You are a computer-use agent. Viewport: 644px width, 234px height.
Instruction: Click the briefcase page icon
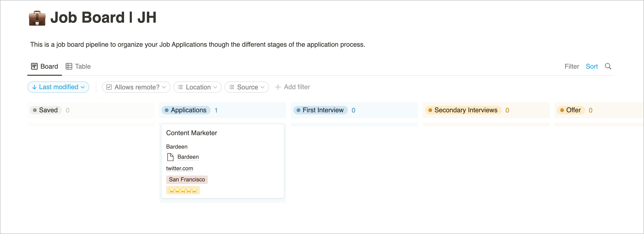37,18
